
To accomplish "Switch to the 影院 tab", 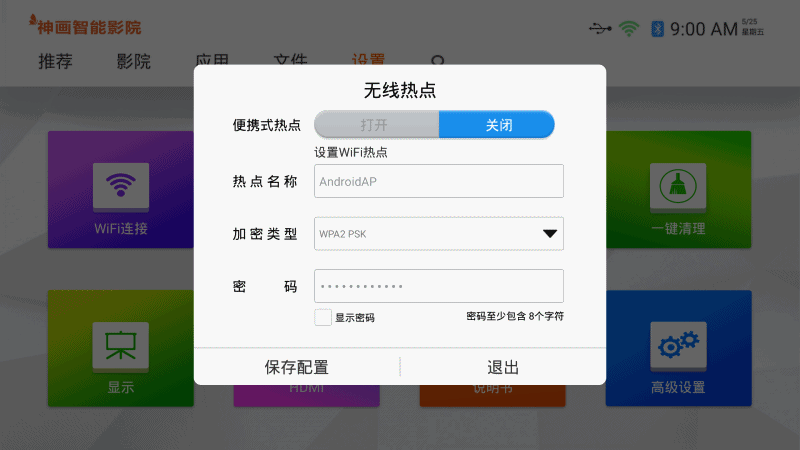I will click(x=133, y=61).
